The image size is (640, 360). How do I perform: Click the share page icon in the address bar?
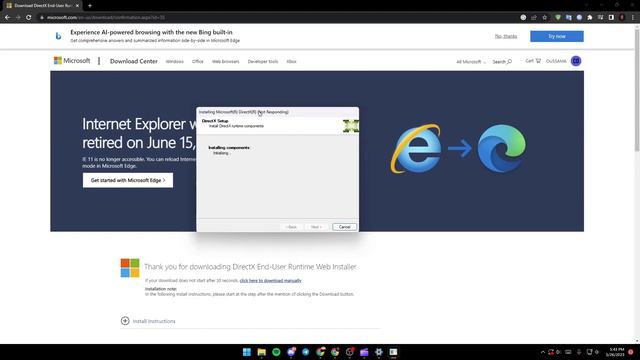534,18
